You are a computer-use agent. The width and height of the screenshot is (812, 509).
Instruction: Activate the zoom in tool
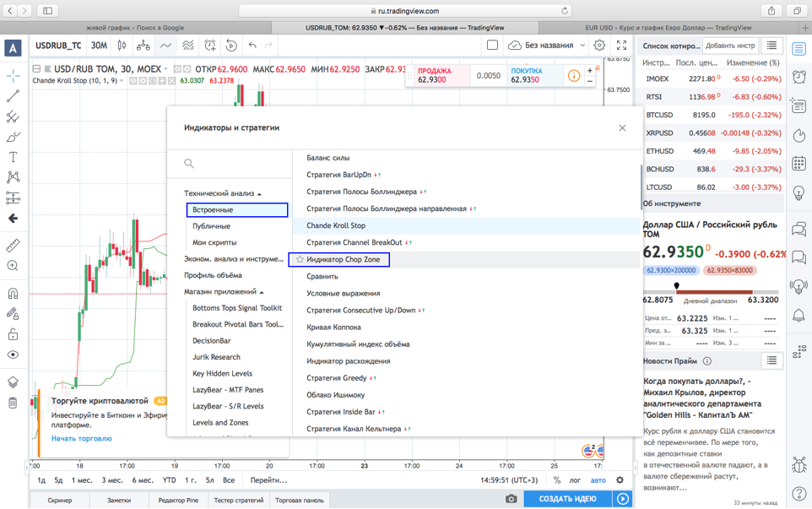click(13, 266)
